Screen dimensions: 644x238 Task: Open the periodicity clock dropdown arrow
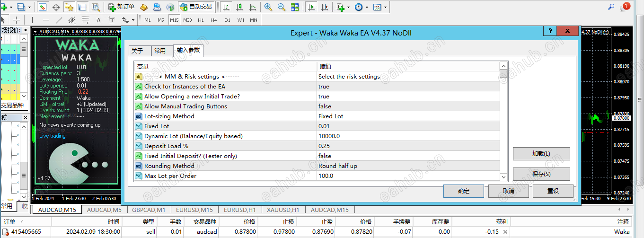(366, 8)
